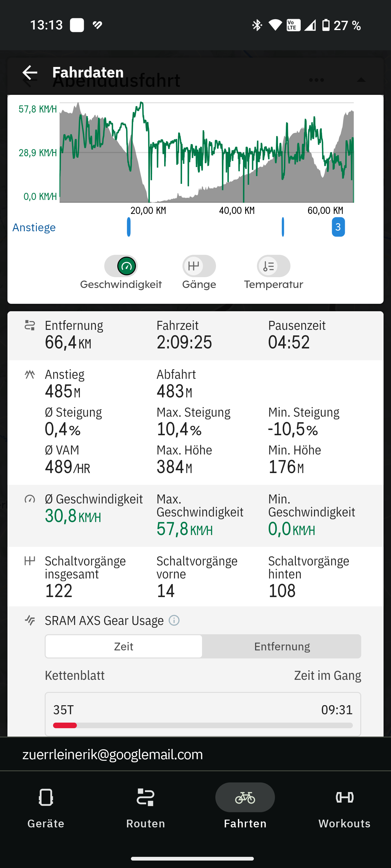Tap the SRAM AXS logo icon
Screen dimensions: 391x868
click(x=30, y=620)
